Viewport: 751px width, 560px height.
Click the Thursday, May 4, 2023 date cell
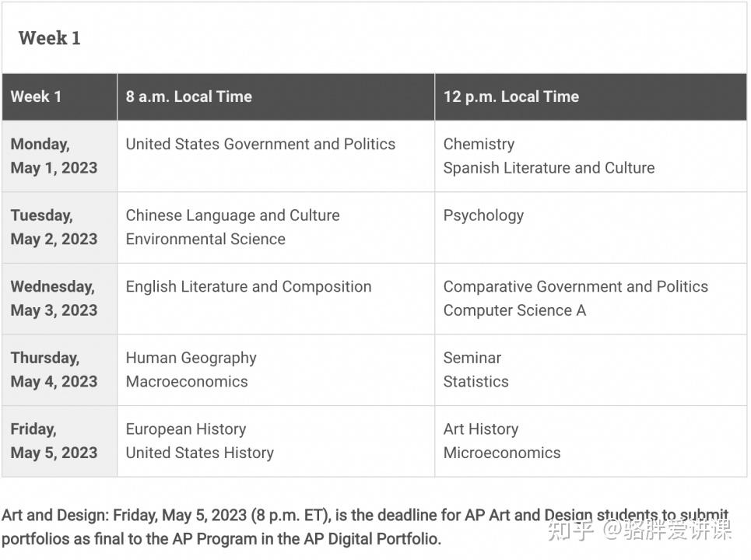pyautogui.click(x=54, y=369)
